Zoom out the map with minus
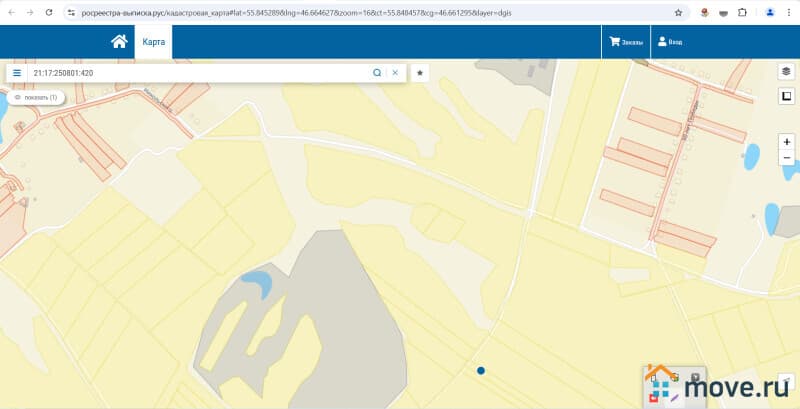This screenshot has width=800, height=409. click(787, 159)
